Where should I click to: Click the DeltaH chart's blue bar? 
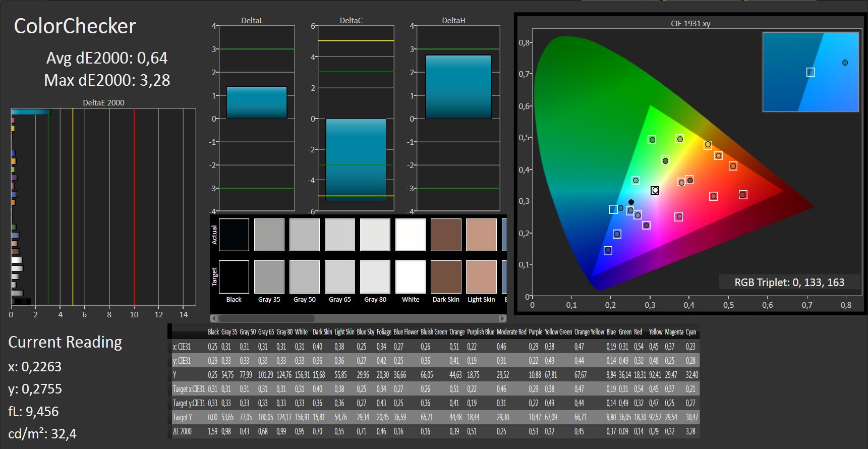pyautogui.click(x=458, y=87)
